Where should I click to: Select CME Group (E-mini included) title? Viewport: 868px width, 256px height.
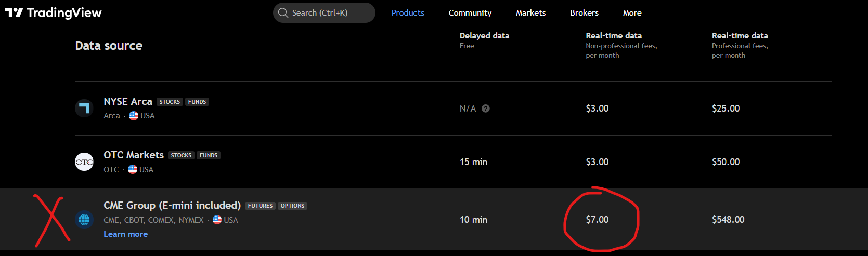click(172, 205)
